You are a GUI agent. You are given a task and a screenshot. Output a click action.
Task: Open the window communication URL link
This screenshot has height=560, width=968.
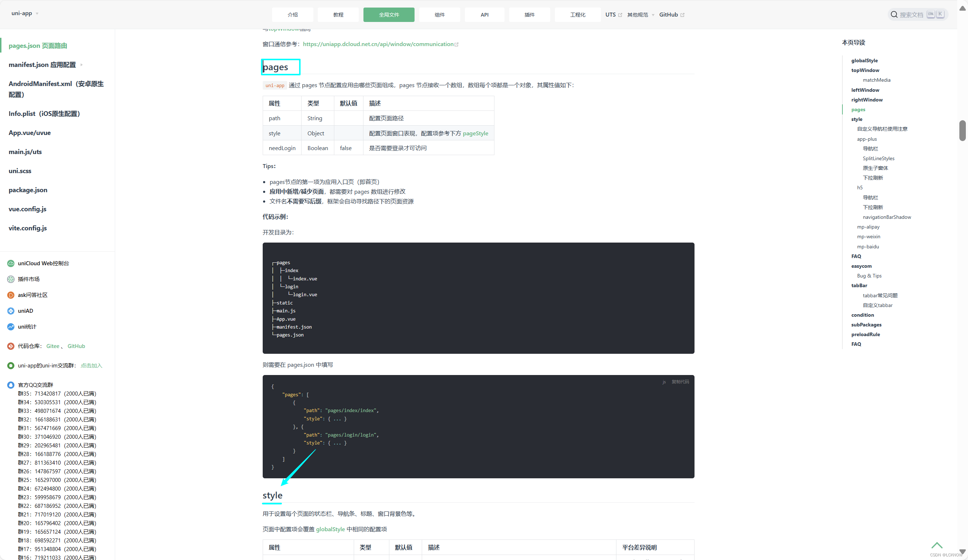coord(378,44)
